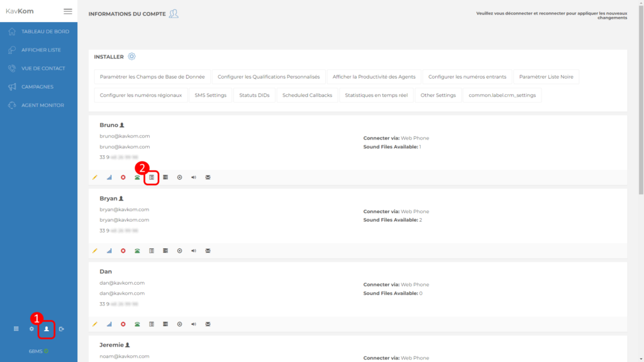Click the settings gear in sidebar bottom
This screenshot has width=644, height=362.
(x=31, y=329)
